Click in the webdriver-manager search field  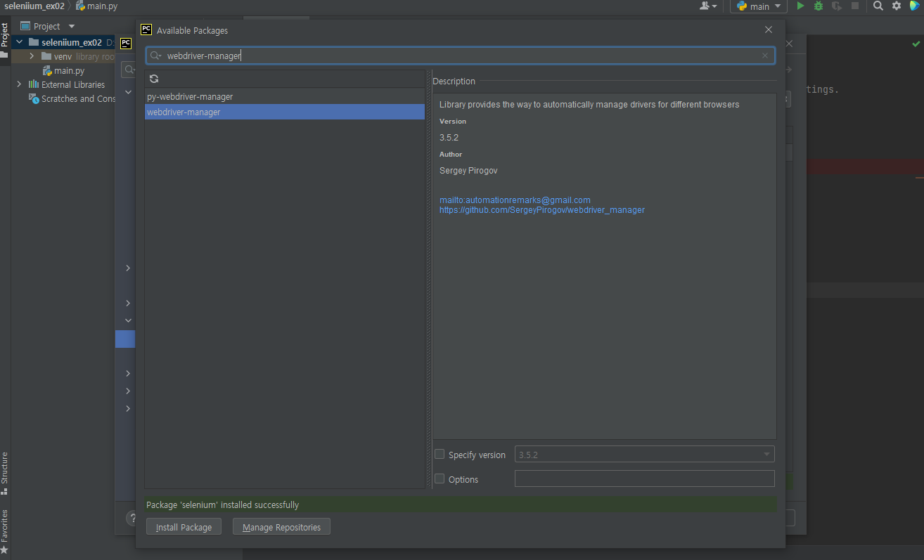(x=461, y=56)
